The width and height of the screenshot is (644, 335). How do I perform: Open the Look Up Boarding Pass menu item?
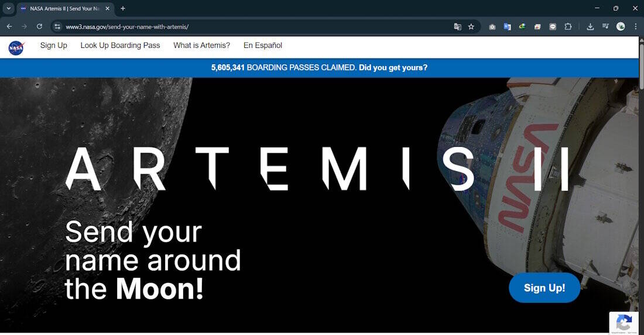(121, 46)
